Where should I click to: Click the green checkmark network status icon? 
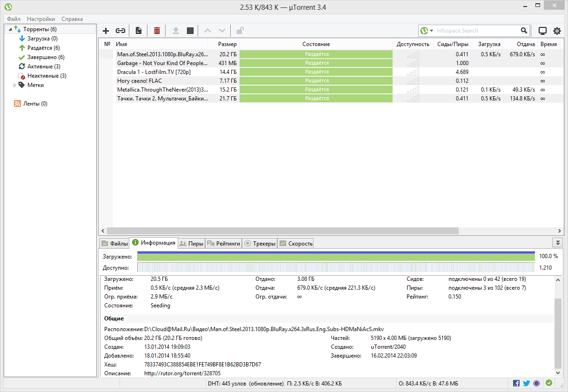coord(549,383)
